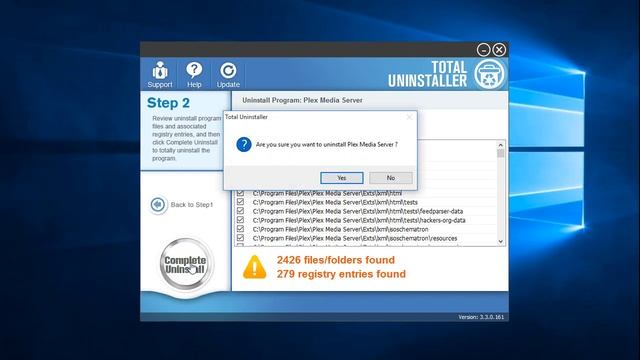
Task: Close the Total Uninstaller confirmation dialog
Action: pyautogui.click(x=409, y=117)
